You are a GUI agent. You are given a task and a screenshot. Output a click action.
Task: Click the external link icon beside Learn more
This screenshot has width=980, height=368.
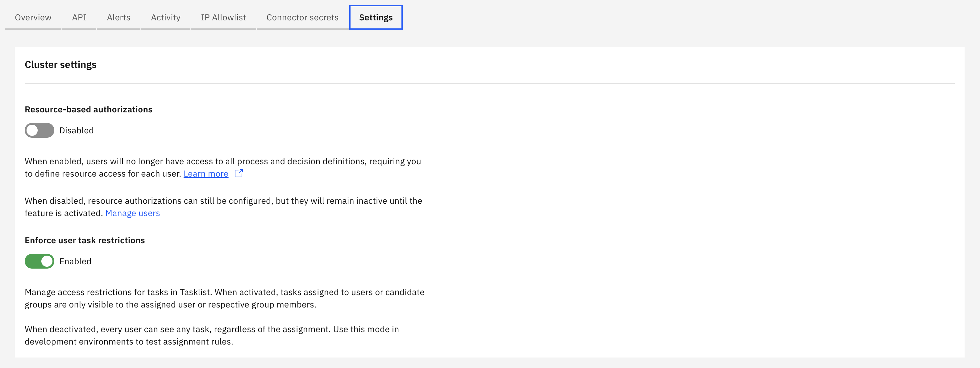tap(239, 173)
